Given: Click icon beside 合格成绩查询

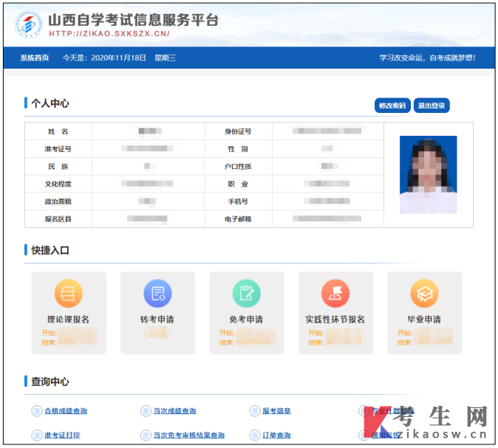Looking at the screenshot, I should click(x=37, y=411).
